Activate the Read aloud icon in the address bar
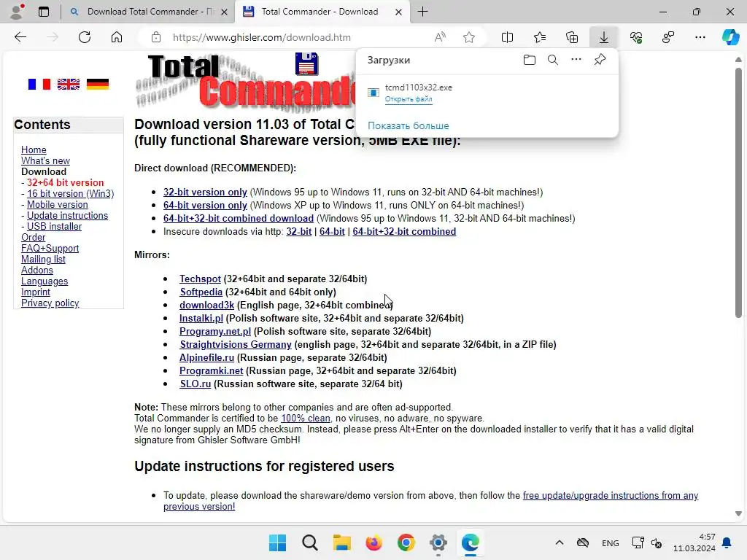The height and width of the screenshot is (560, 747). click(440, 37)
